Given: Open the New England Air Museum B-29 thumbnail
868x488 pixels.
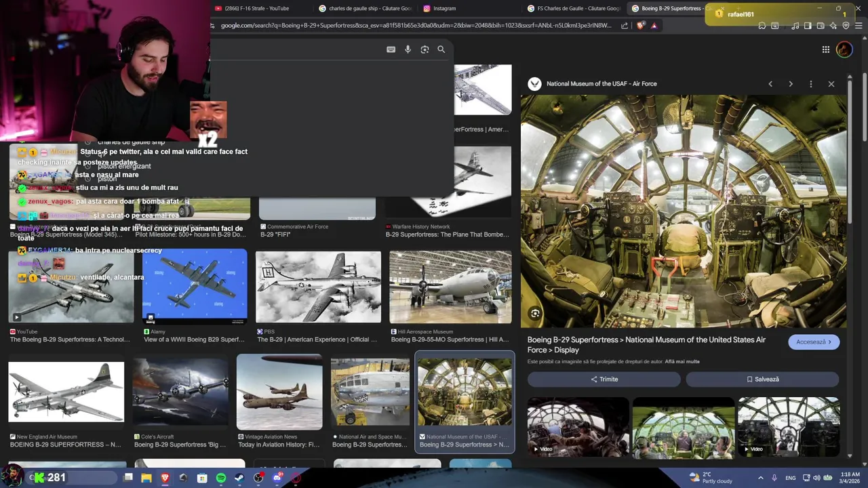Looking at the screenshot, I should [66, 392].
